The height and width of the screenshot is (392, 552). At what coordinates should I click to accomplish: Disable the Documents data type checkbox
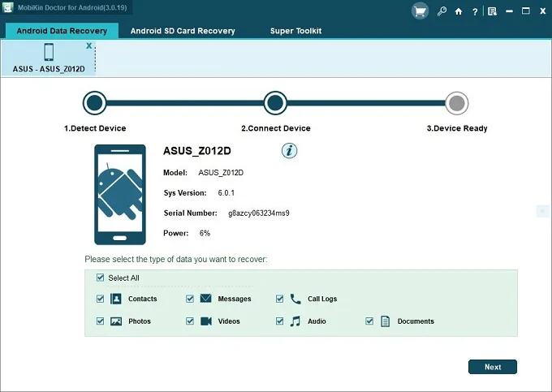coord(369,321)
